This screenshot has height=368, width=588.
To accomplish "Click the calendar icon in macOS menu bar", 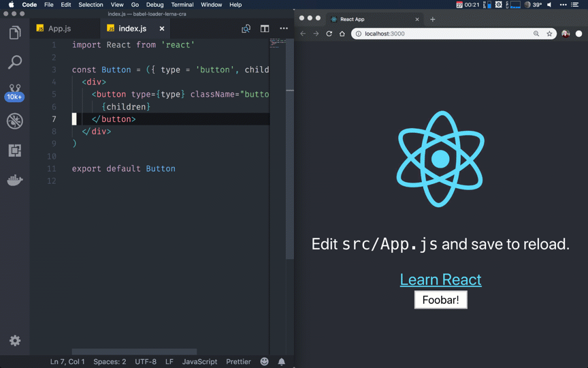I will tap(459, 5).
